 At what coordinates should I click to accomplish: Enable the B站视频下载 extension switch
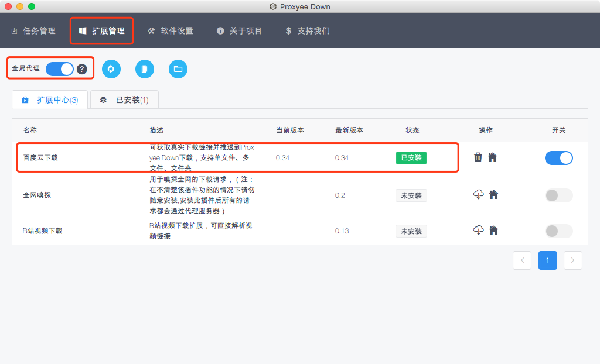click(558, 231)
